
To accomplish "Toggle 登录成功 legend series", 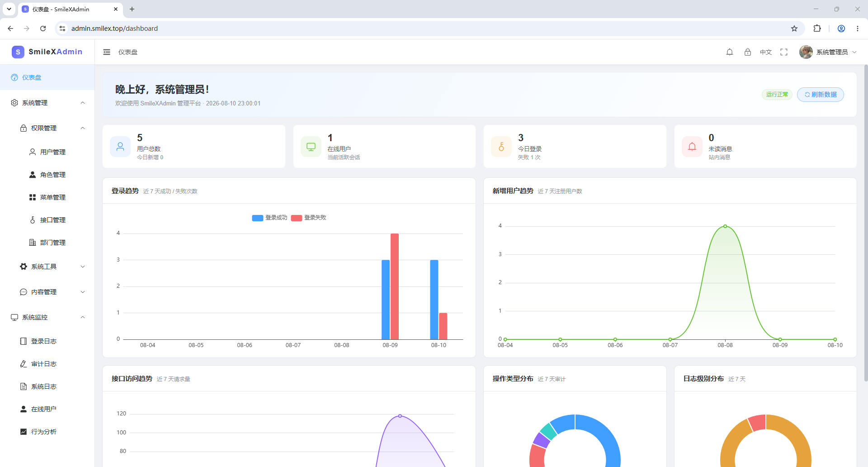I will 270,218.
